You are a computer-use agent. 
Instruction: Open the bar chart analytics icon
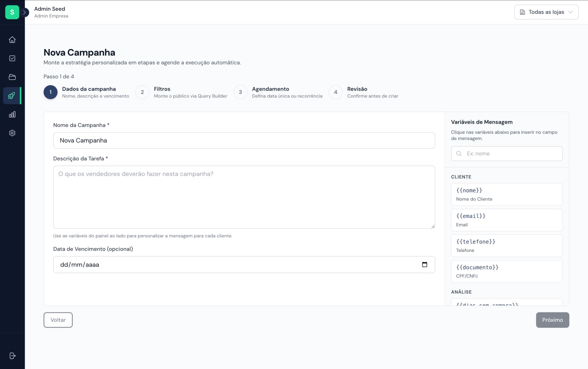12,115
